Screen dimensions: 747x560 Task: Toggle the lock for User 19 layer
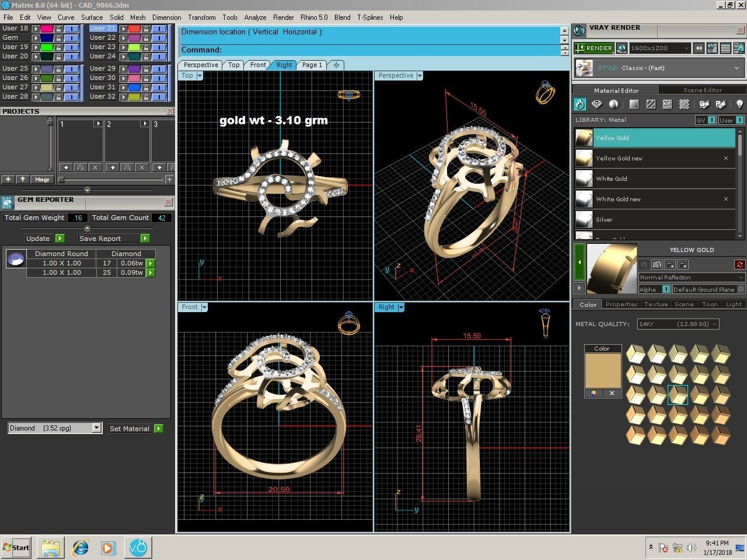[58, 47]
